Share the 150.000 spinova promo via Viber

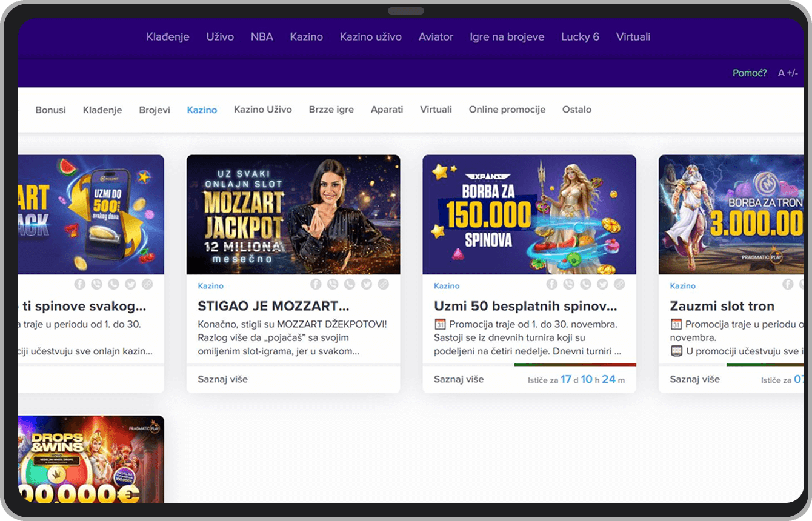tap(568, 284)
